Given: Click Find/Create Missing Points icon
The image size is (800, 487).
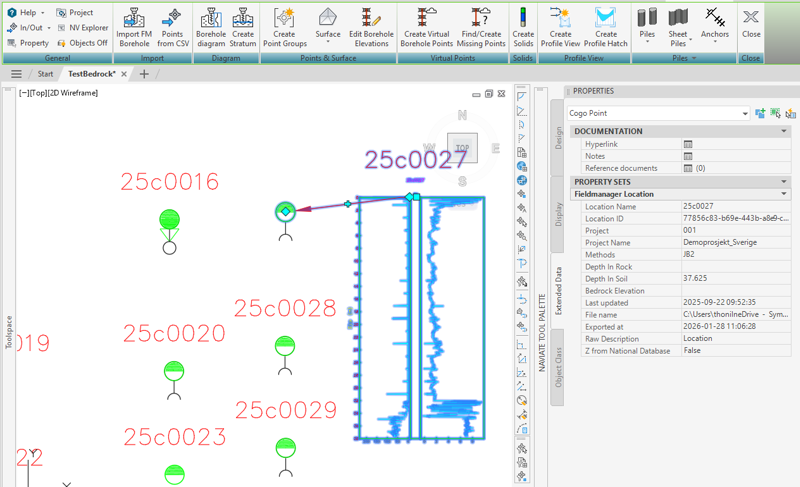Looking at the screenshot, I should click(482, 18).
